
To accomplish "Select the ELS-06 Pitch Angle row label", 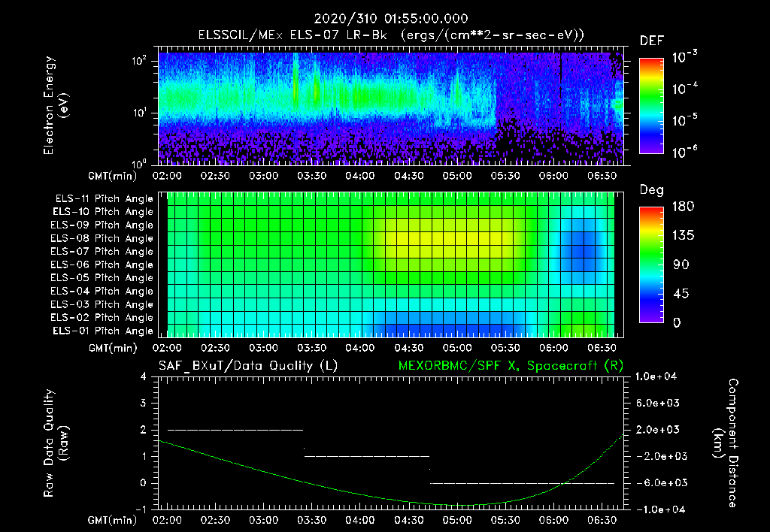I will pos(102,264).
